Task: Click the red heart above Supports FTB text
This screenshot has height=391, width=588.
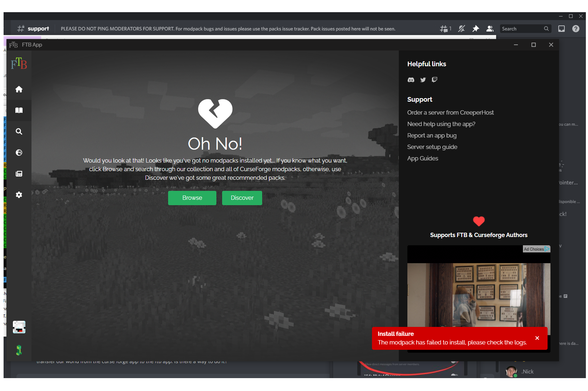Action: pyautogui.click(x=479, y=221)
